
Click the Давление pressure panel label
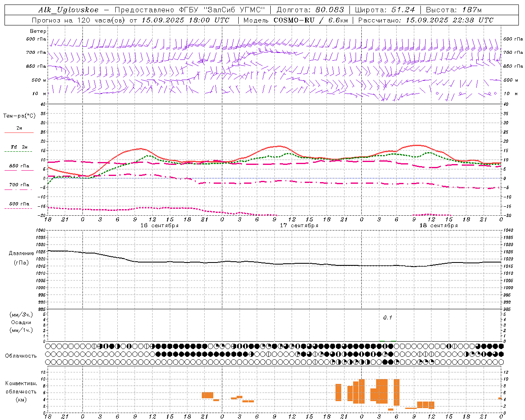[x=21, y=253]
